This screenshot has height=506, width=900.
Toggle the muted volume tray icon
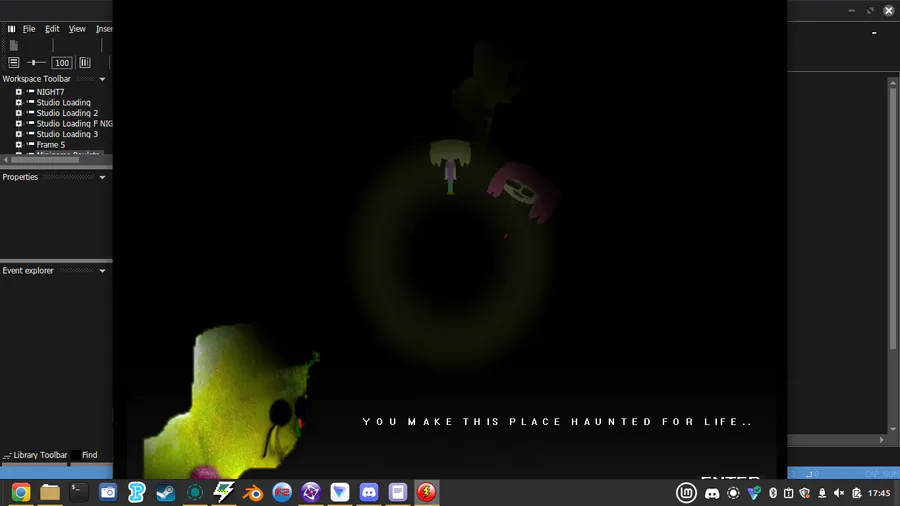[839, 493]
